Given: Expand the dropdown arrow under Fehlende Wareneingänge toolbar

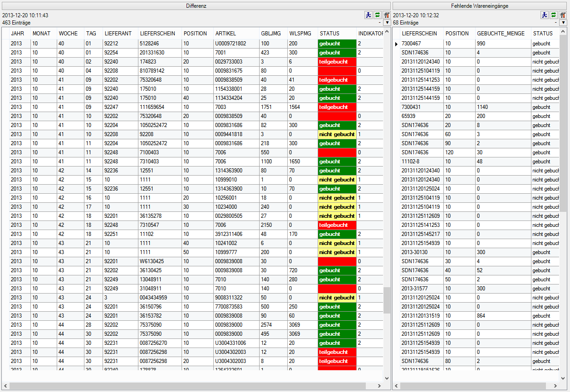Looking at the screenshot, I should pos(563,23).
